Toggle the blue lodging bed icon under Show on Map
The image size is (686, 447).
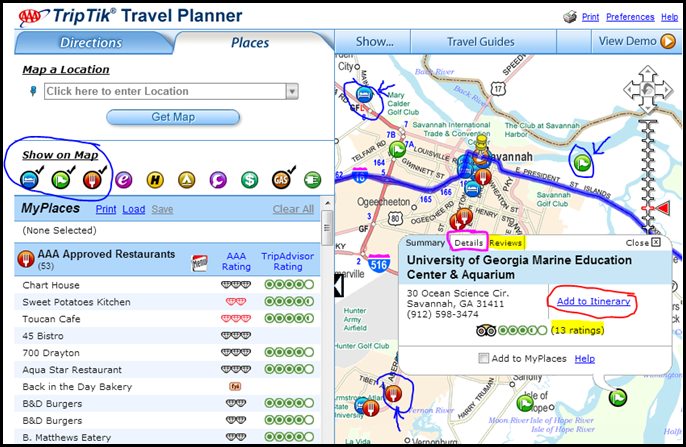[29, 180]
